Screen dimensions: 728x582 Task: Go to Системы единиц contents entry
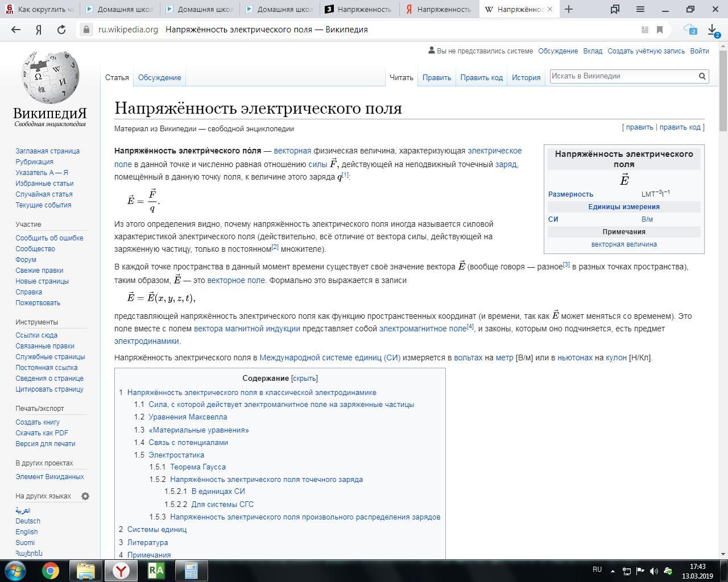(x=157, y=530)
